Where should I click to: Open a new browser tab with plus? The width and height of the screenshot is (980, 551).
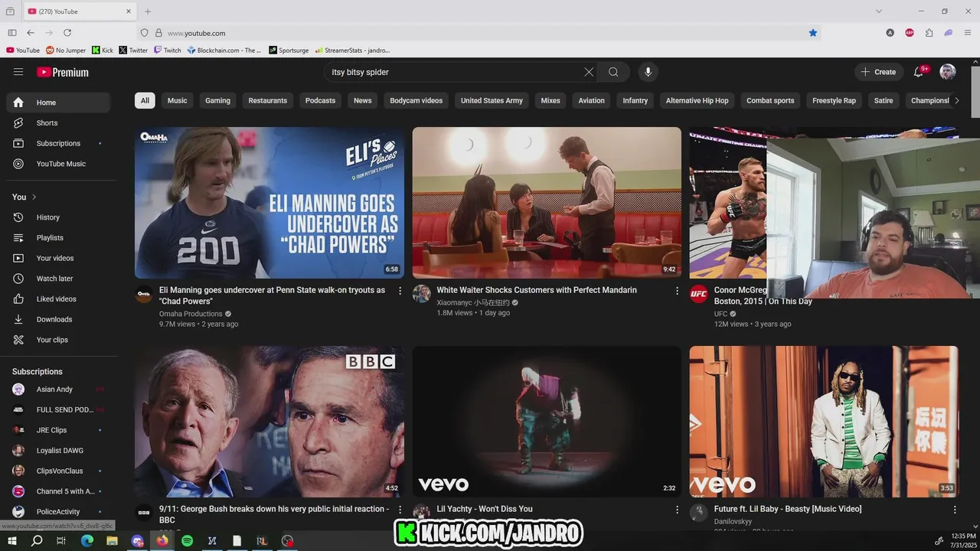pyautogui.click(x=148, y=11)
